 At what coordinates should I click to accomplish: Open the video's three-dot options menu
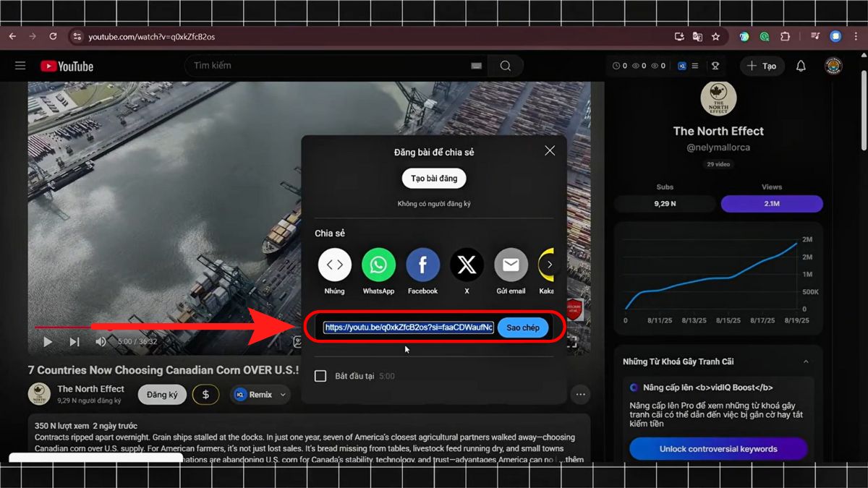[580, 393]
